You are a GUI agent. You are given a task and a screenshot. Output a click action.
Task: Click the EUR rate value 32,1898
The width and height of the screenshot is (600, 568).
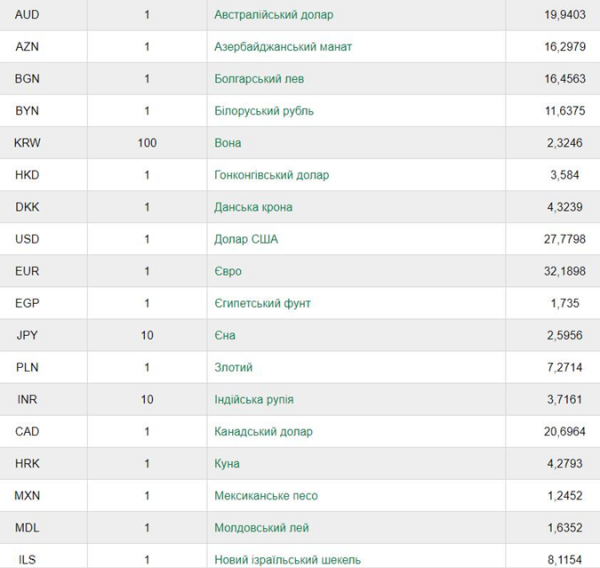click(x=565, y=271)
